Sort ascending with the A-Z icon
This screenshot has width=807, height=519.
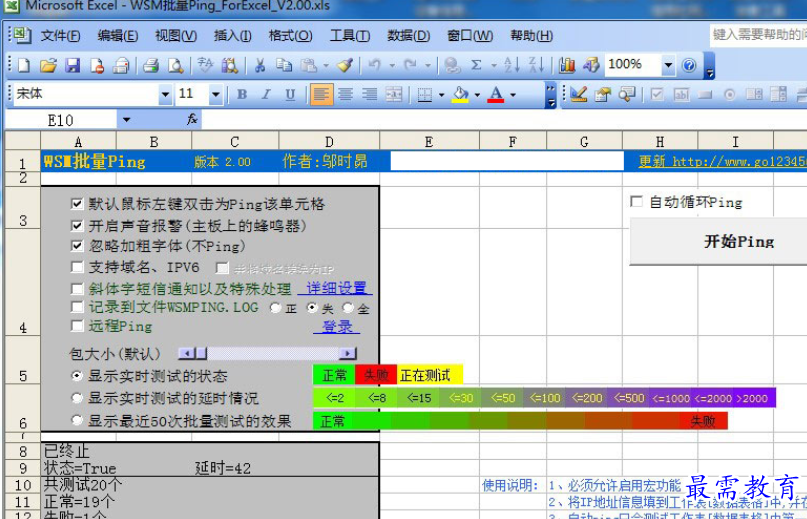511,65
